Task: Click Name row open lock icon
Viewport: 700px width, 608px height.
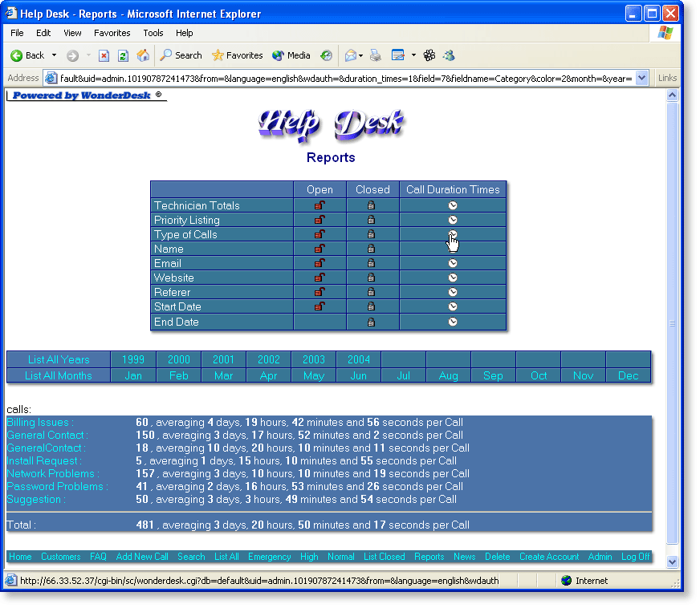Action: coord(319,249)
